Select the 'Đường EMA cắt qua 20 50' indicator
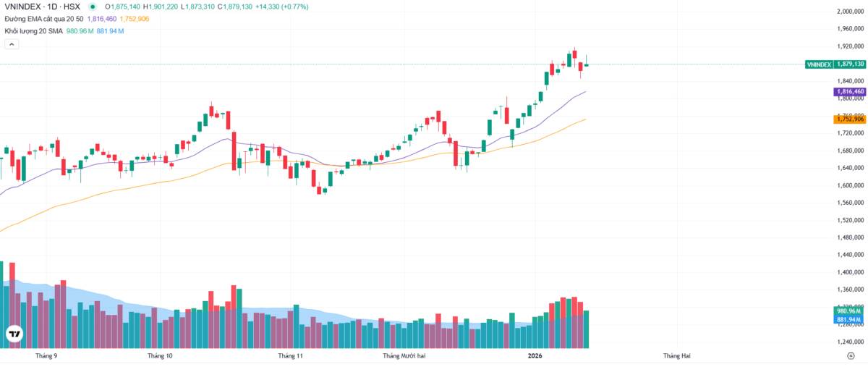868x367 pixels. point(43,19)
